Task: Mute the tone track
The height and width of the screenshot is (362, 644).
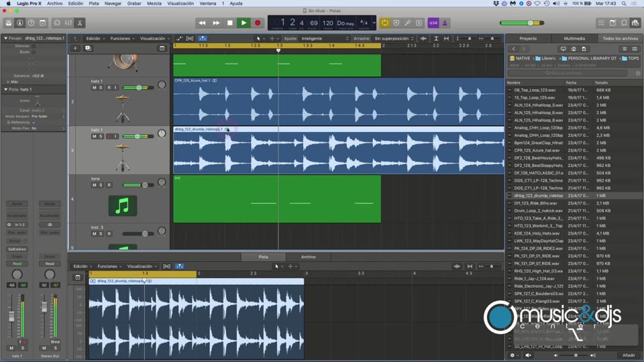Action: click(95, 185)
